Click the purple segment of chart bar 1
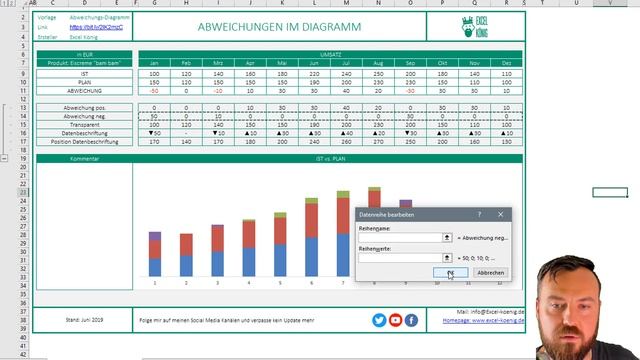 point(155,236)
